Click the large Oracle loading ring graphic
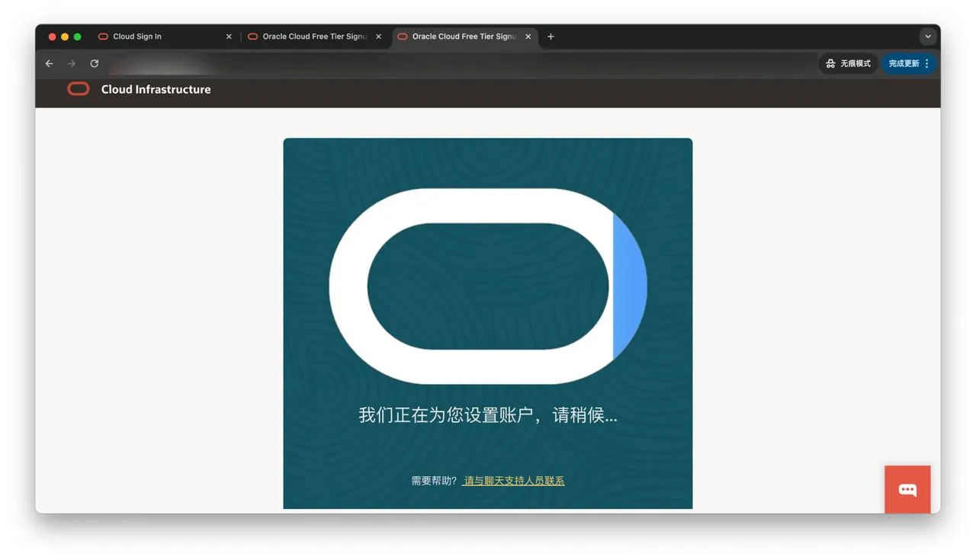 tap(488, 206)
